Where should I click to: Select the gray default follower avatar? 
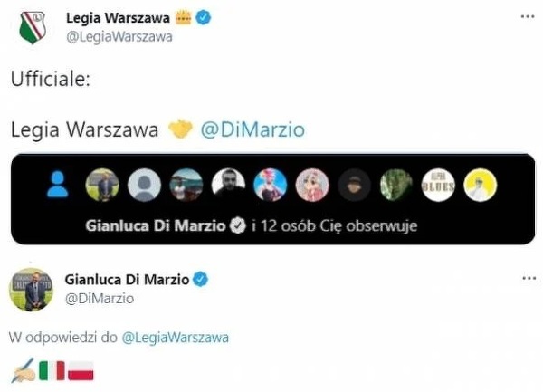(145, 186)
